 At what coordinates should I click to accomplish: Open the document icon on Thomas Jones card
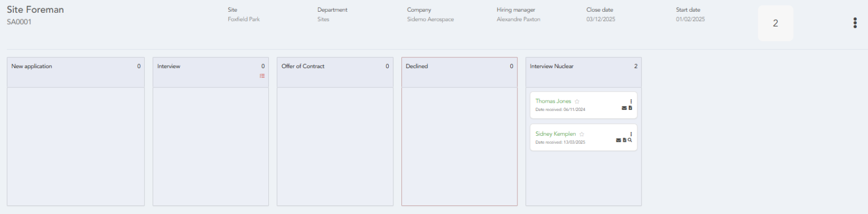pos(630,108)
